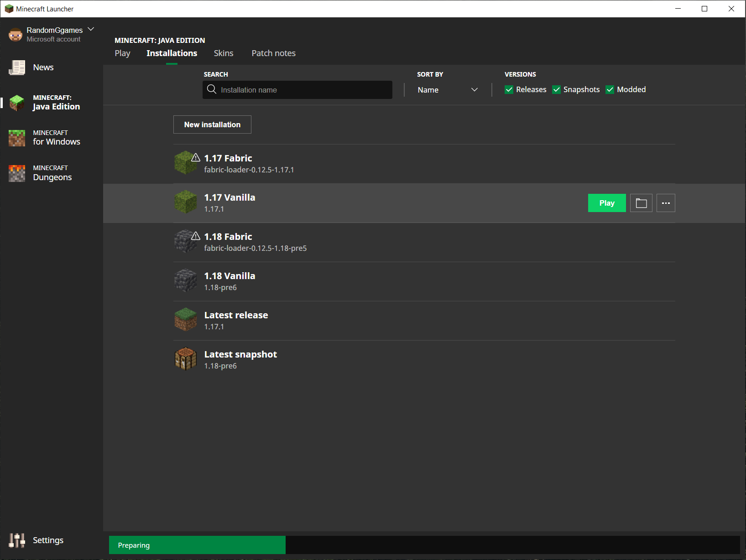Screen dimensions: 746x560
Task: Switch to the Play tab
Action: pos(122,53)
